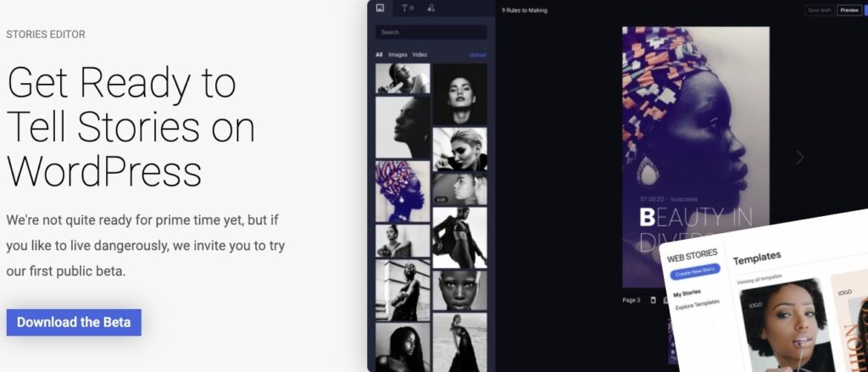Screen dimensions: 868x372
Task: Select reclining woman thumbnail at top of media grid
Action: coord(403,78)
